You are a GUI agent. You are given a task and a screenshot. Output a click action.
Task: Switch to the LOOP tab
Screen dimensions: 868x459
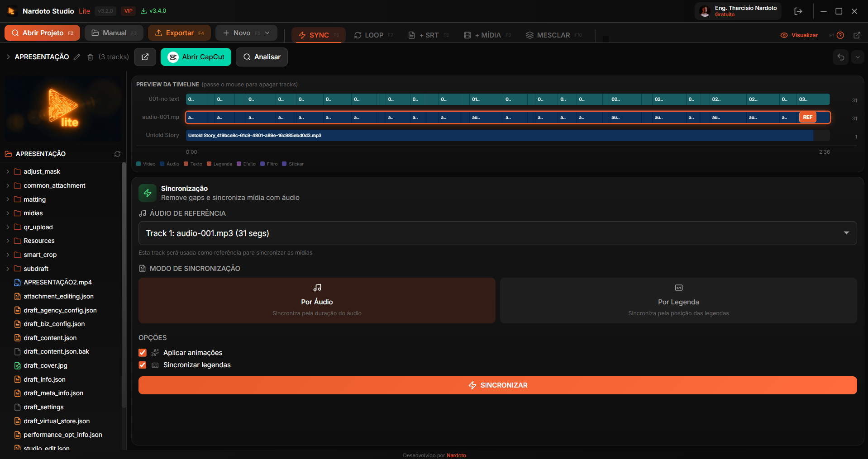point(373,35)
